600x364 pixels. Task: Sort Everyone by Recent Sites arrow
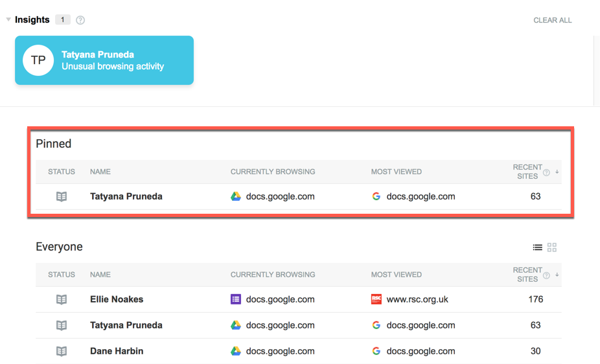[557, 275]
